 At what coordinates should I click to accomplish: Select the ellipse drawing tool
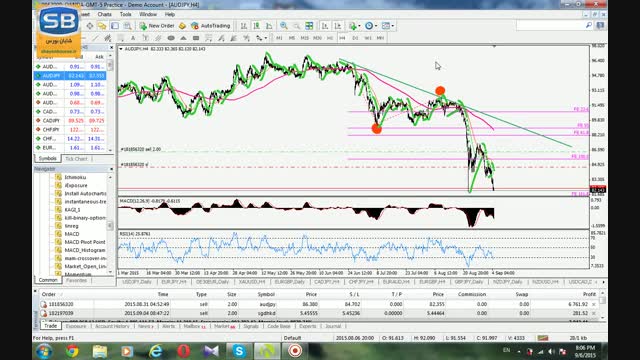(x=171, y=38)
